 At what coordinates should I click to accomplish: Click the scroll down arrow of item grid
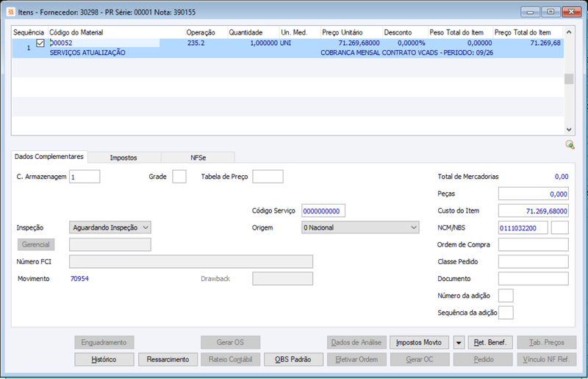point(569,130)
